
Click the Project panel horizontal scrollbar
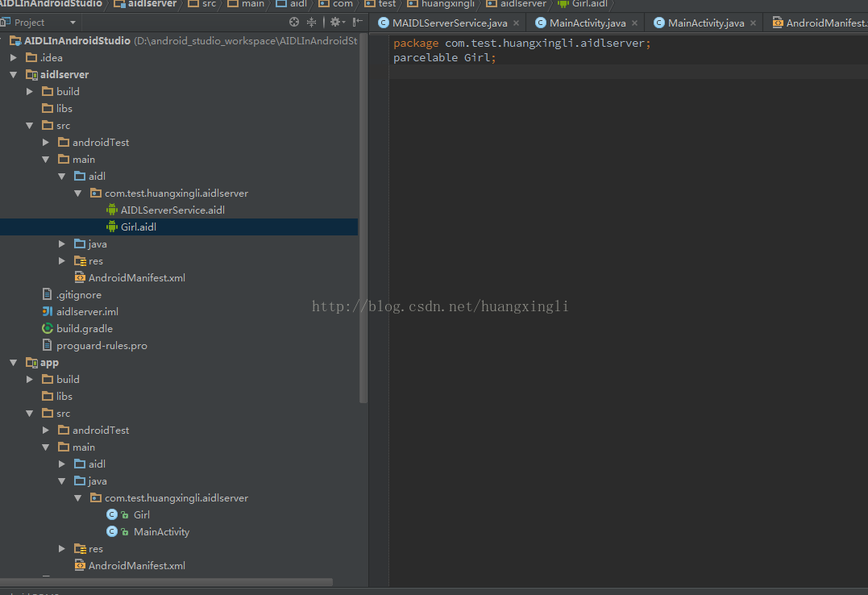click(x=166, y=582)
